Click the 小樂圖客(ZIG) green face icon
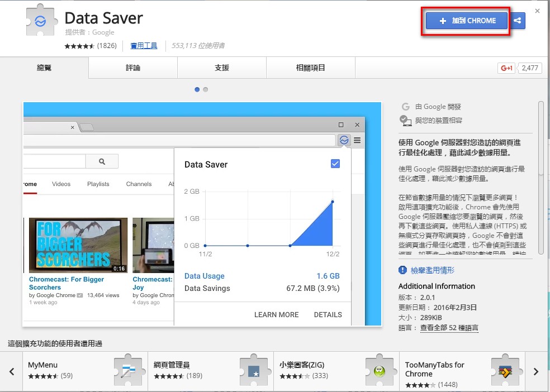This screenshot has height=392, width=550. pyautogui.click(x=380, y=371)
